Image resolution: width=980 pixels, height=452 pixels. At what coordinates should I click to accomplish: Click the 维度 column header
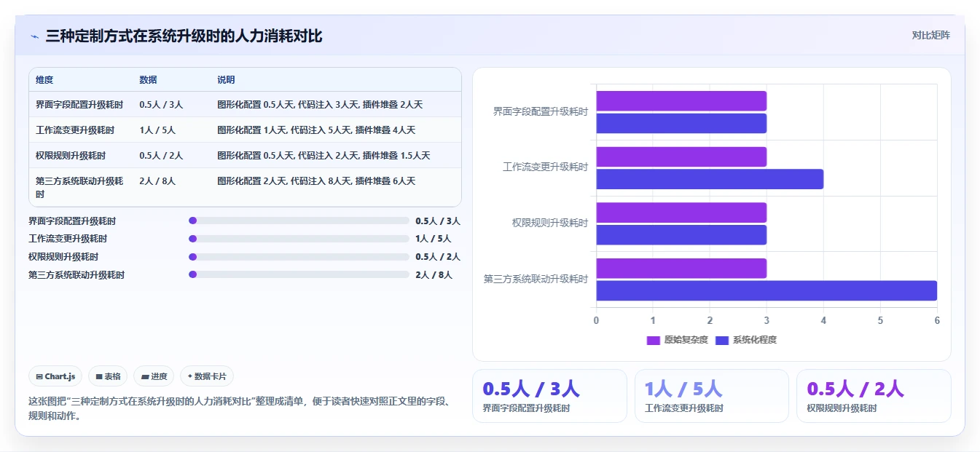click(x=44, y=80)
